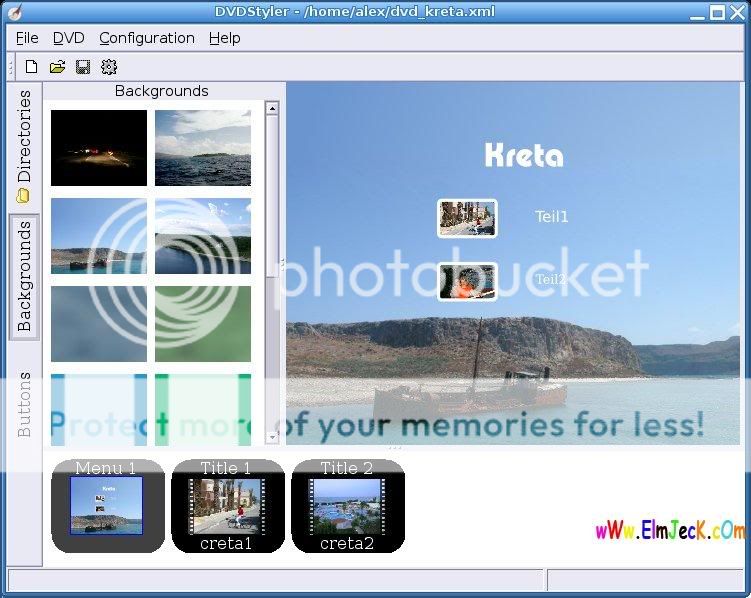Screen dimensions: 751x598
Task: Select the Backgrounds side tab
Action: 24,276
